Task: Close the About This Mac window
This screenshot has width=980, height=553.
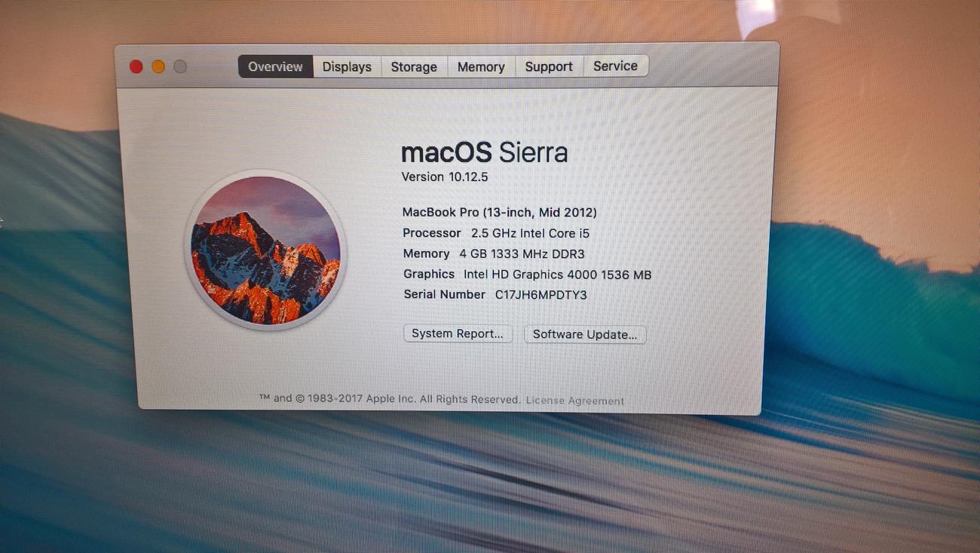Action: (136, 66)
